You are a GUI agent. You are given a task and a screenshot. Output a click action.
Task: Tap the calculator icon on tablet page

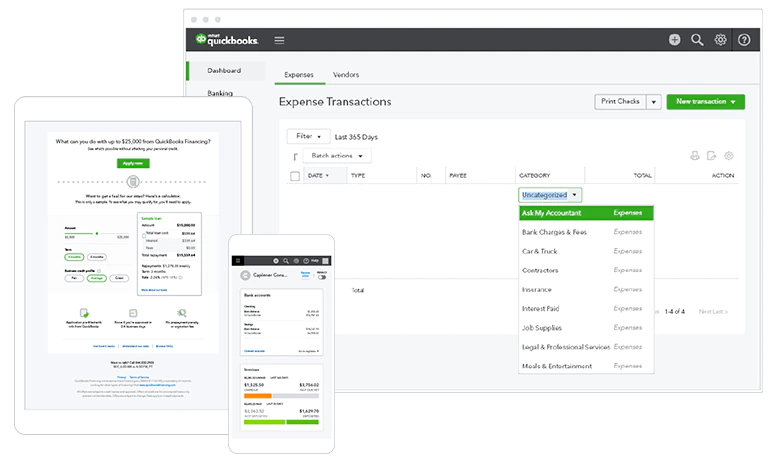[x=133, y=181]
